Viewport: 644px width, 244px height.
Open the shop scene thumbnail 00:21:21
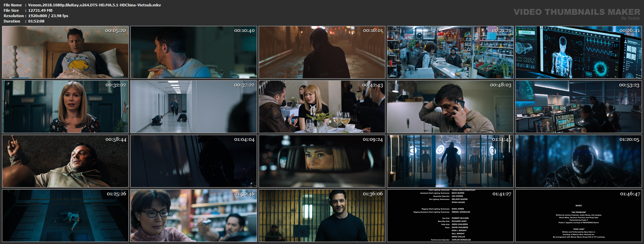pos(450,52)
